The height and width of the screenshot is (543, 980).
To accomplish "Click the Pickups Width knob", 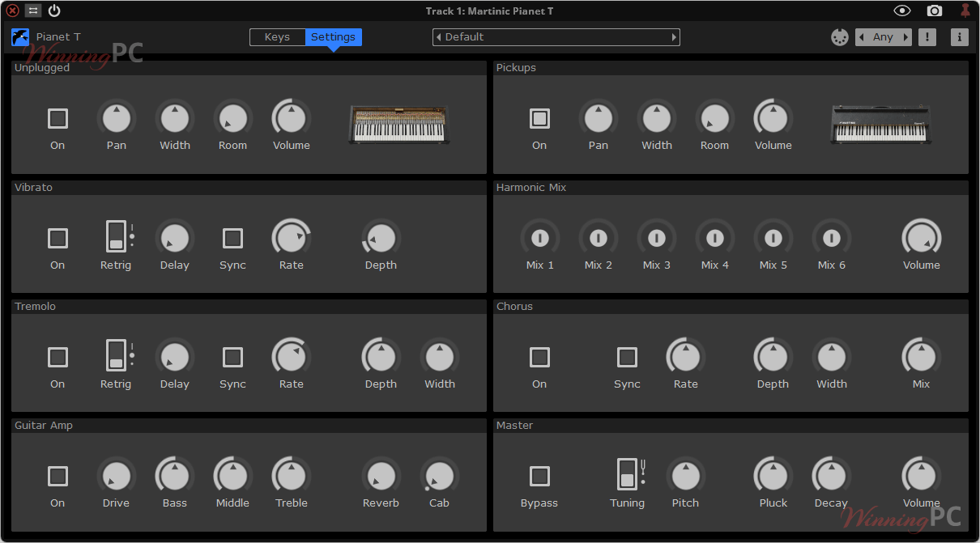I will pos(657,119).
